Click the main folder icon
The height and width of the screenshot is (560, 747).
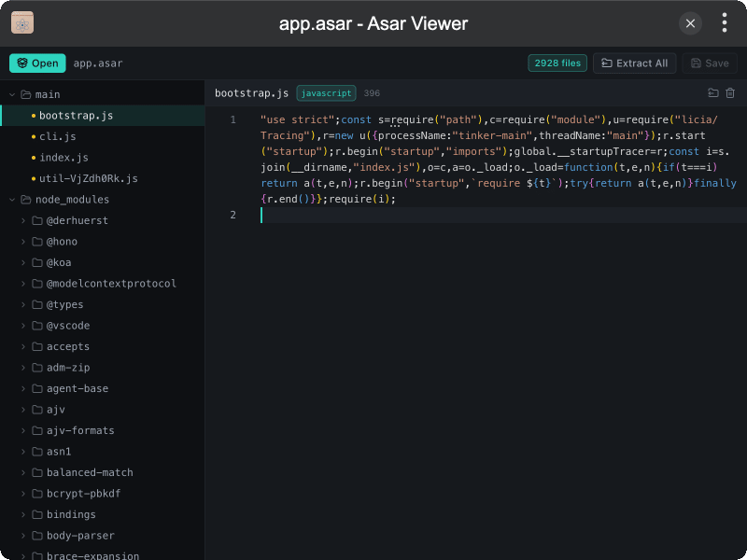(x=26, y=95)
